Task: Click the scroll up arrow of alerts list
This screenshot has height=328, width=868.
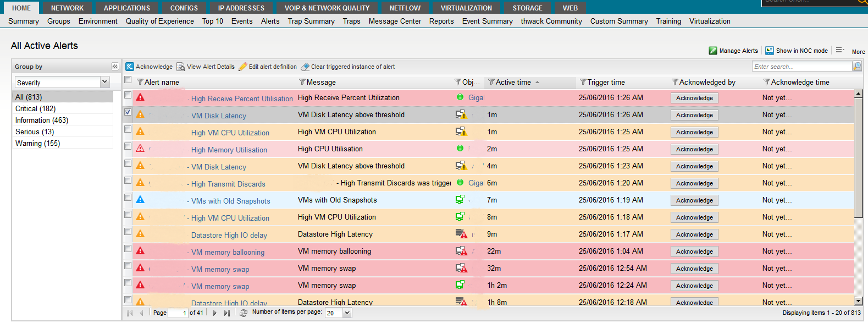Action: click(x=859, y=94)
